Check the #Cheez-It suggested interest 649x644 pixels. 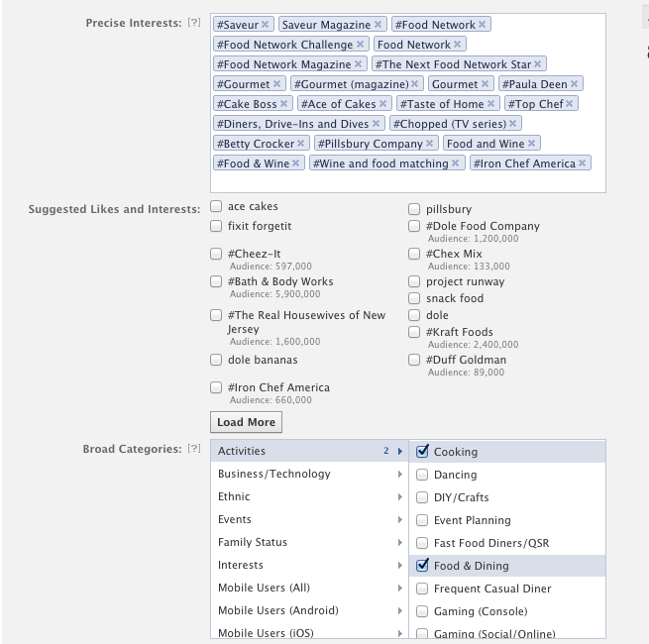coord(216,254)
